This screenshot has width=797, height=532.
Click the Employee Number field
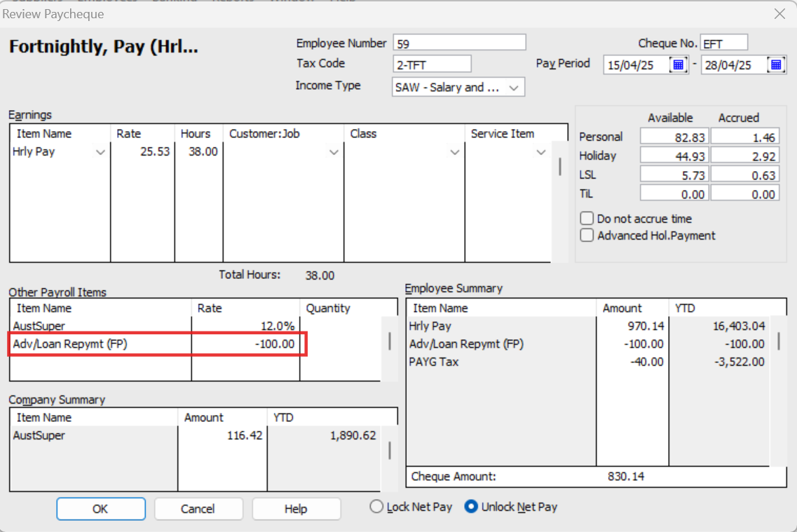tap(459, 43)
